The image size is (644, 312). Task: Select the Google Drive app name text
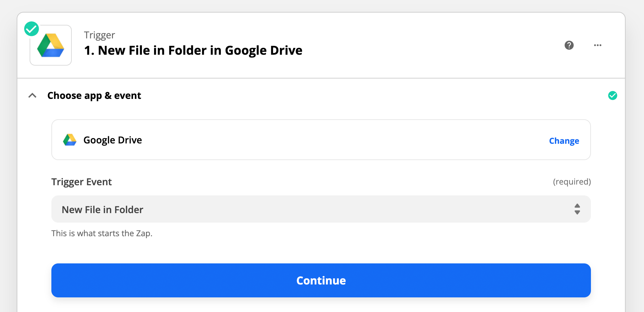pos(112,140)
